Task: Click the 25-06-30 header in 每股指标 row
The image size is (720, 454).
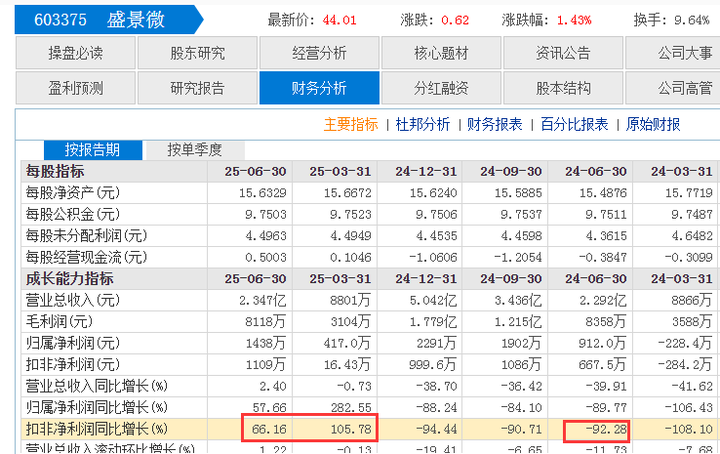Action: click(x=255, y=172)
